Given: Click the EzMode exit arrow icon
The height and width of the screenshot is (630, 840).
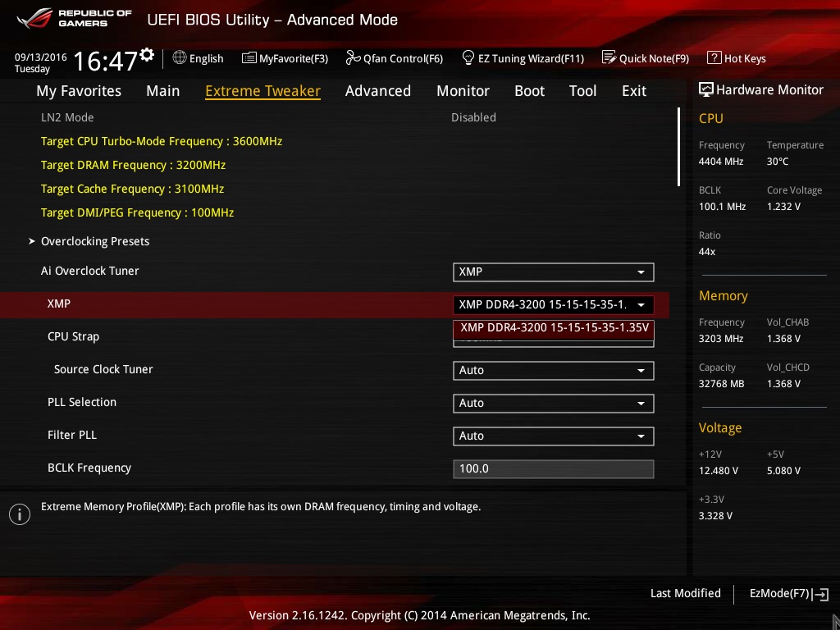Looking at the screenshot, I should tap(820, 594).
